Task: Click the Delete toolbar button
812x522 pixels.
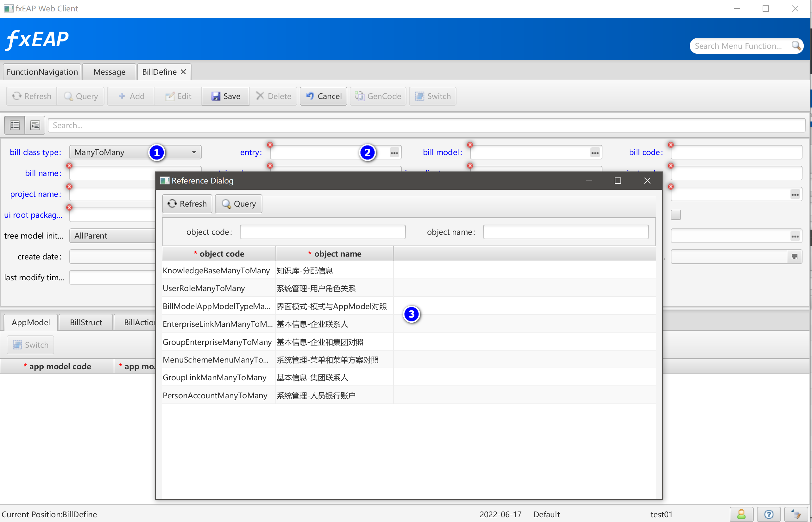Action: [x=273, y=96]
